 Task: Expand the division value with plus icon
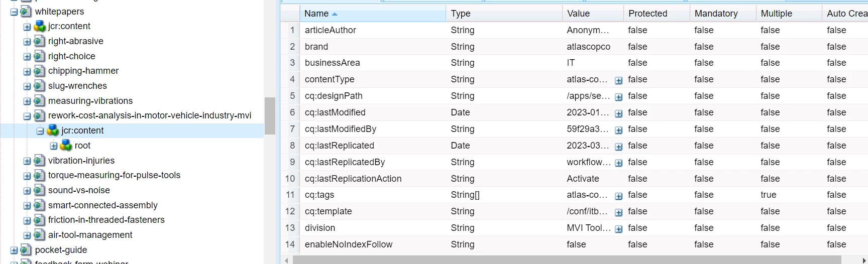pyautogui.click(x=619, y=229)
